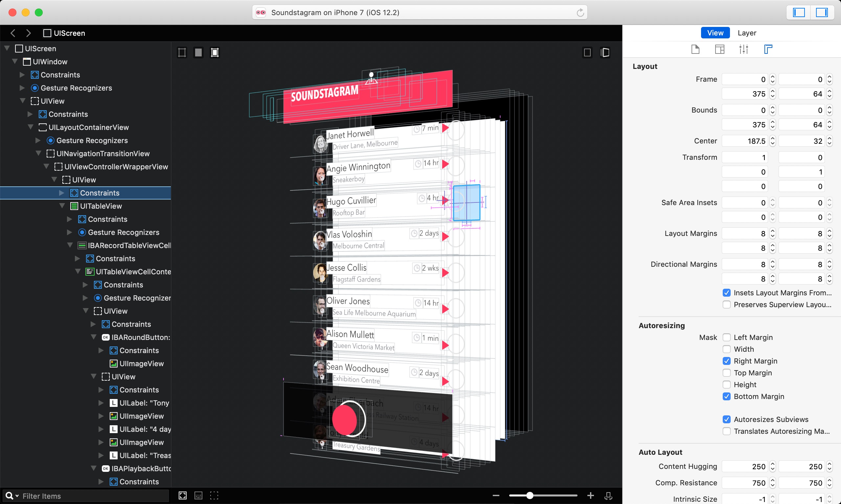Click the file inspector document icon
The image size is (841, 504).
(x=695, y=49)
